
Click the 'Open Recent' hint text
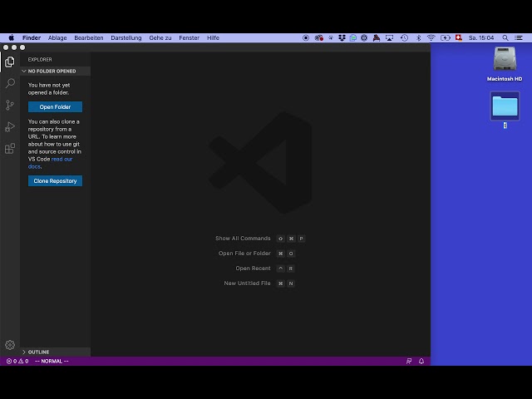coord(253,268)
